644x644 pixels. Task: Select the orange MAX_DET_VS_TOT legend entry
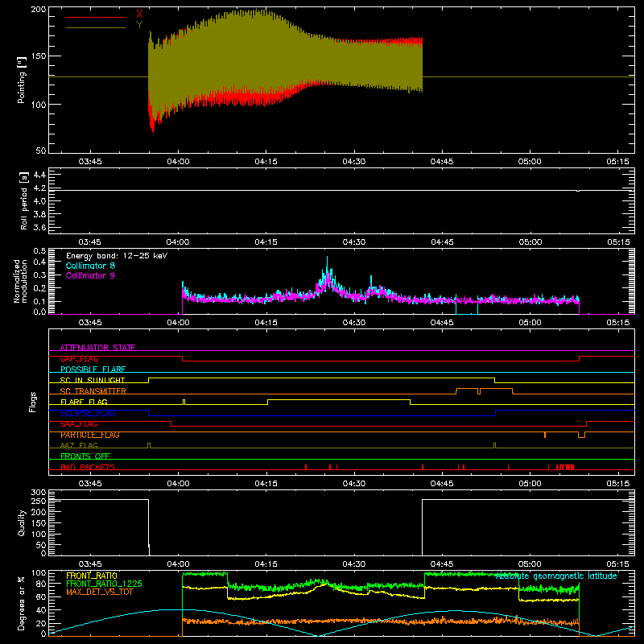(99, 592)
